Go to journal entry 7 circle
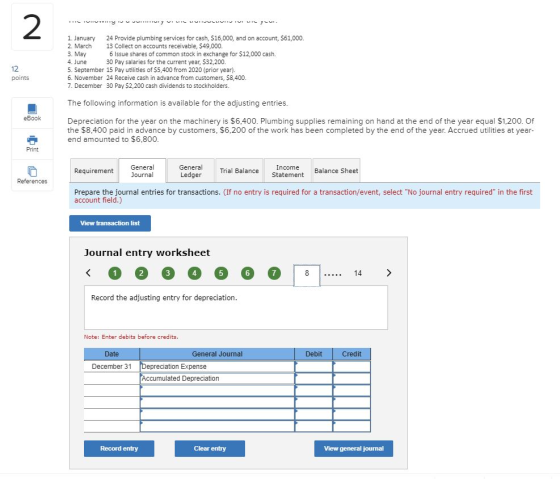Screen dimensions: 560x479 click(274, 273)
